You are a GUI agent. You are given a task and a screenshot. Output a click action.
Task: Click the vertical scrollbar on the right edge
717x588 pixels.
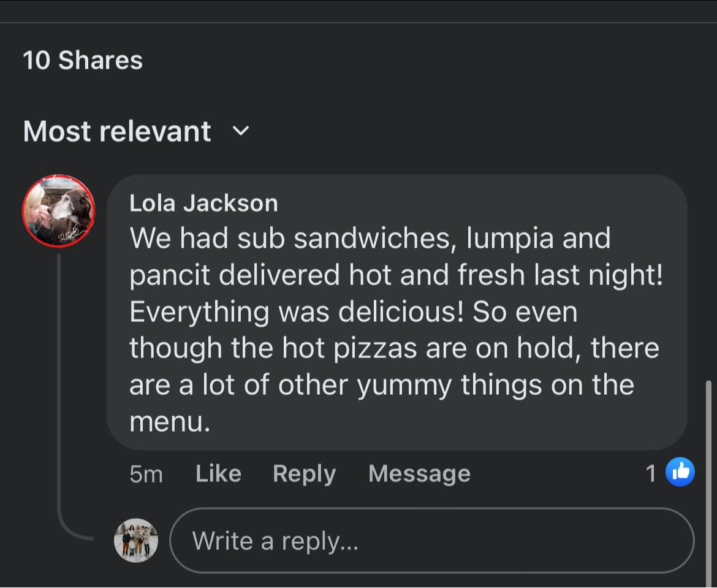tap(708, 483)
